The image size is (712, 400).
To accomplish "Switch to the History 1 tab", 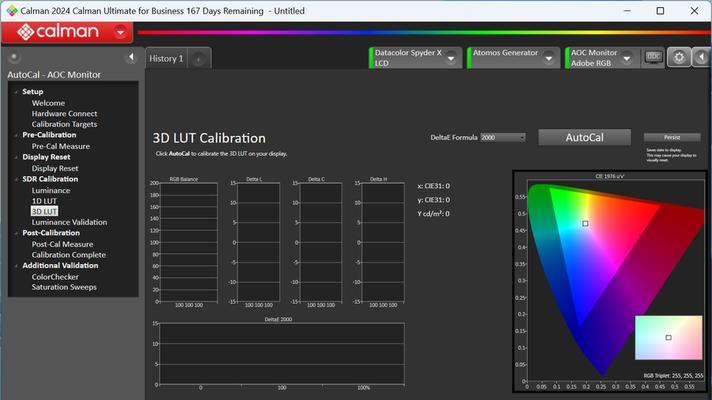I will click(166, 59).
